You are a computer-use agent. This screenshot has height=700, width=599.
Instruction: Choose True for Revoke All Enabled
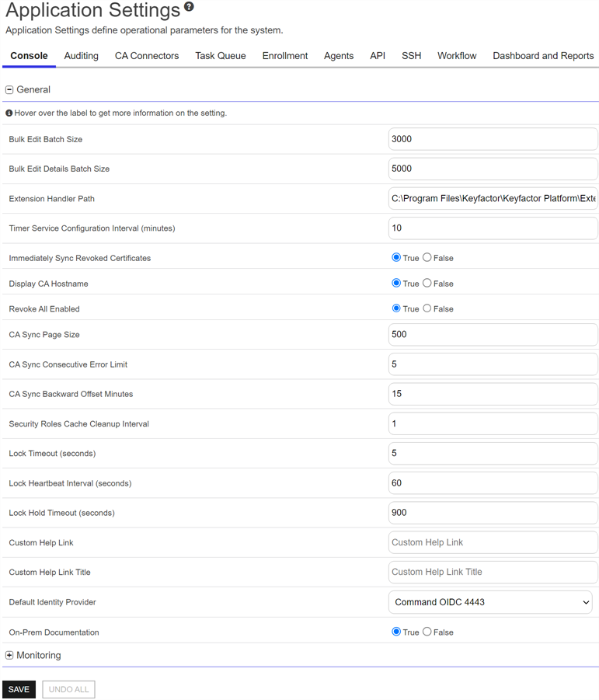click(x=396, y=308)
